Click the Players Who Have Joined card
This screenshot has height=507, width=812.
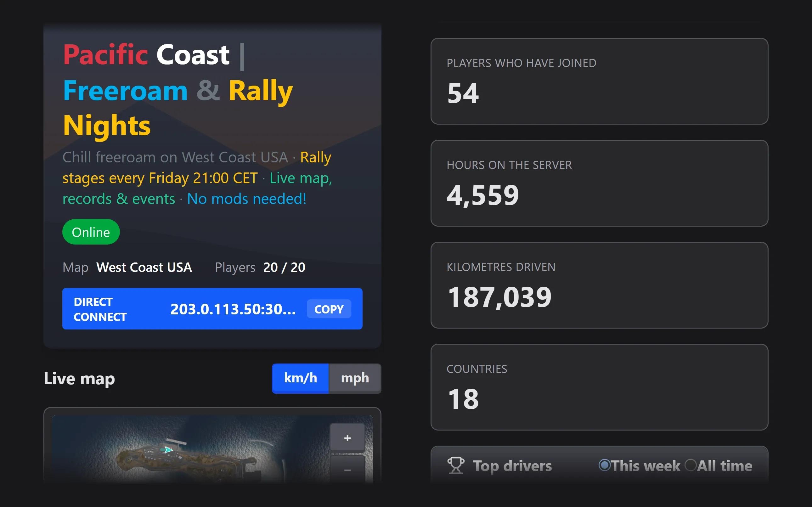[x=599, y=81]
